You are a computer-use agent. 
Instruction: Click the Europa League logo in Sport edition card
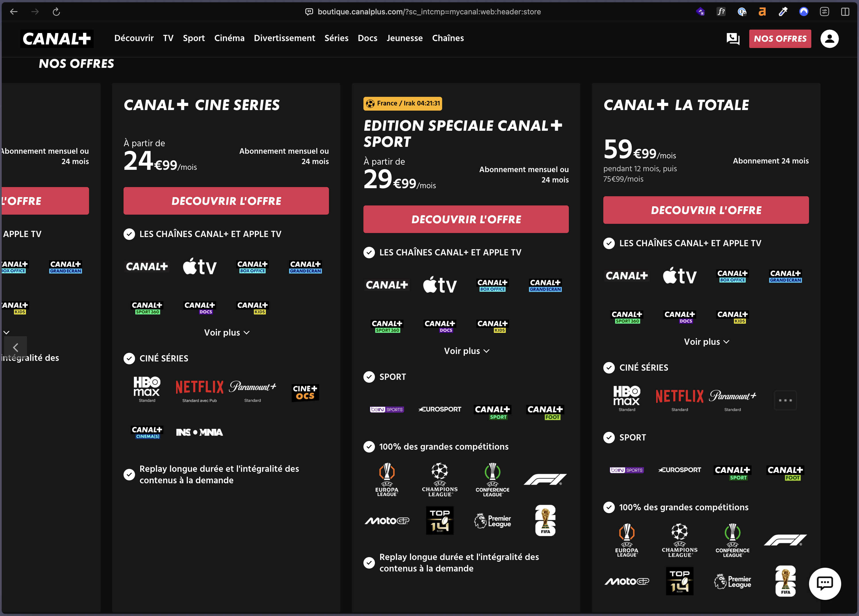tap(387, 479)
